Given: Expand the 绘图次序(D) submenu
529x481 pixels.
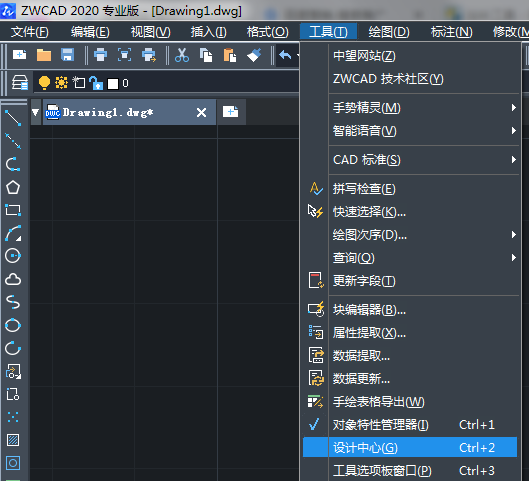Looking at the screenshot, I should pos(410,235).
